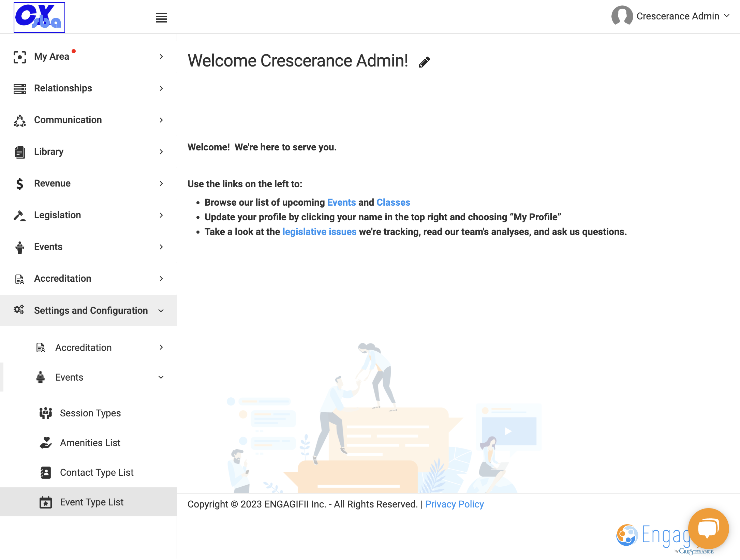Expand the Relationships menu

pyautogui.click(x=89, y=88)
